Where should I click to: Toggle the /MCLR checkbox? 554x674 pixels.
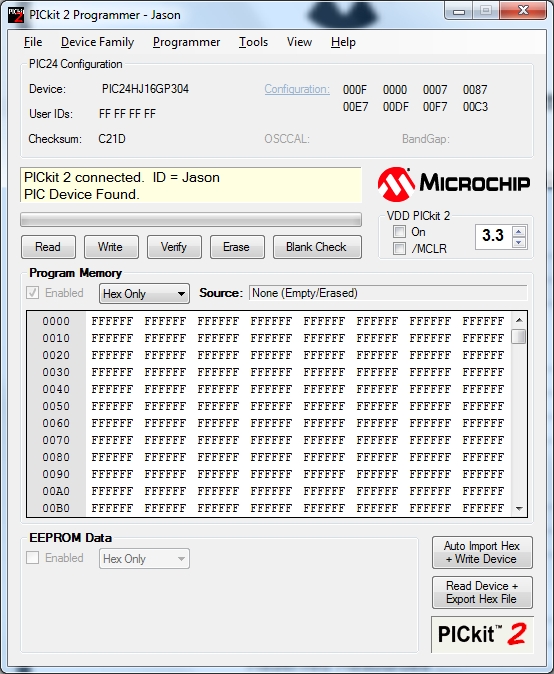[399, 248]
